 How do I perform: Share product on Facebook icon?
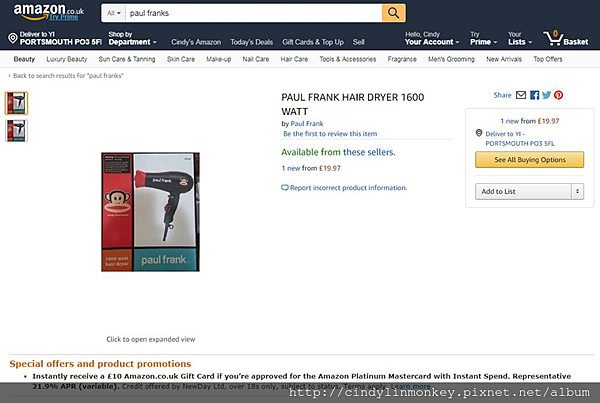pos(535,95)
